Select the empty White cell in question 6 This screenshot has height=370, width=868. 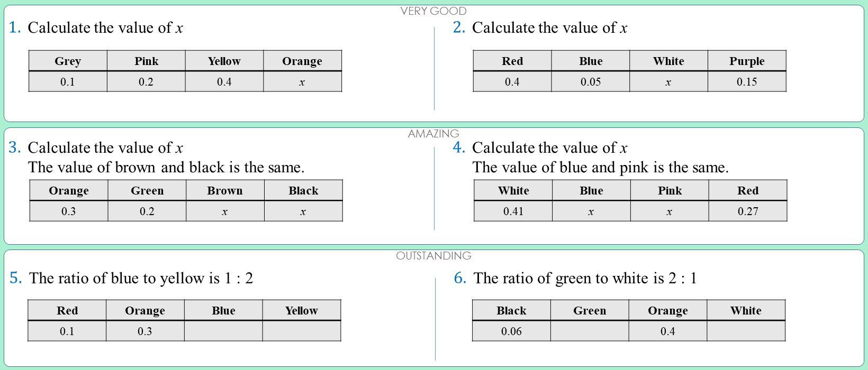tap(746, 331)
